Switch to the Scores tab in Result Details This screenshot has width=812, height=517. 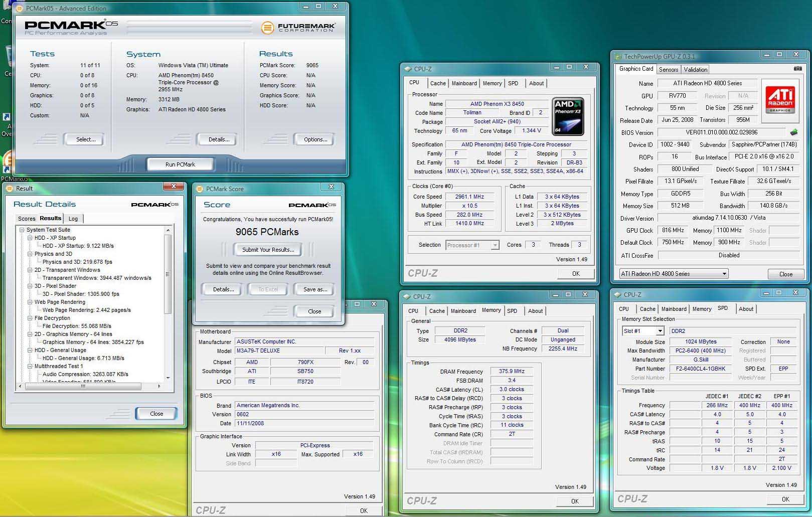(x=27, y=219)
